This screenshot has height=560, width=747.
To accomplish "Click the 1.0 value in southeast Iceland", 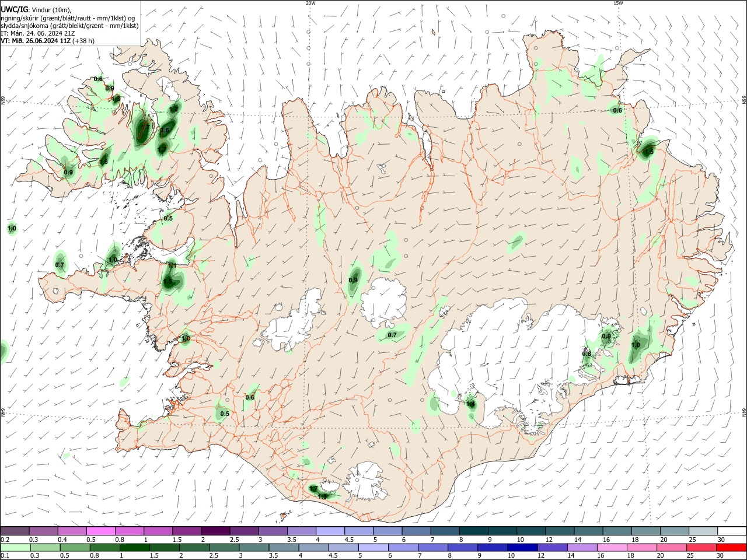I will tap(636, 345).
